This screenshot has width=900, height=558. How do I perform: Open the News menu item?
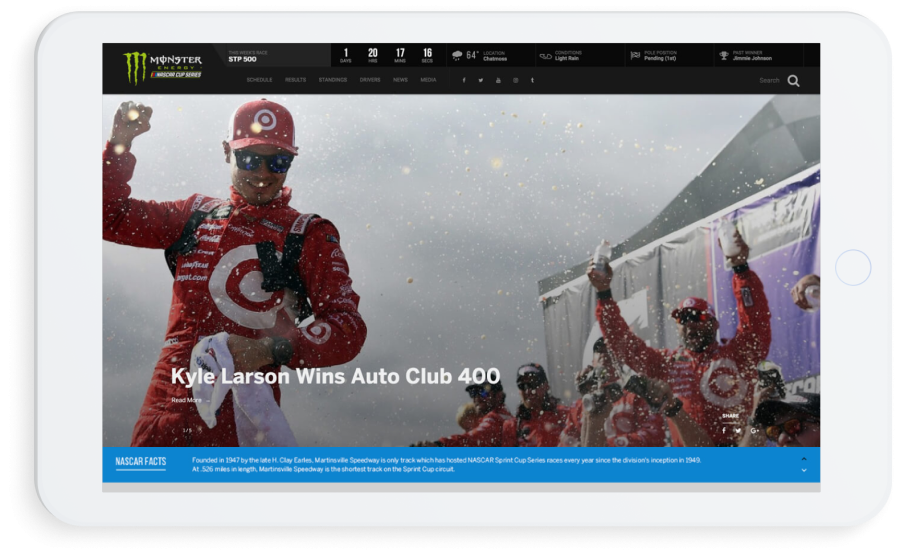pyautogui.click(x=401, y=80)
